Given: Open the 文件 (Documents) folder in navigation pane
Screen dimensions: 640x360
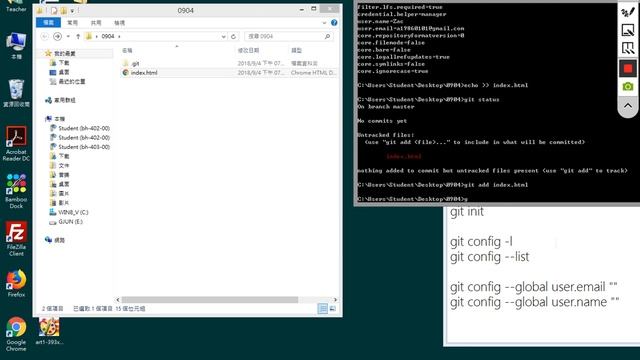Looking at the screenshot, I should coord(64,165).
